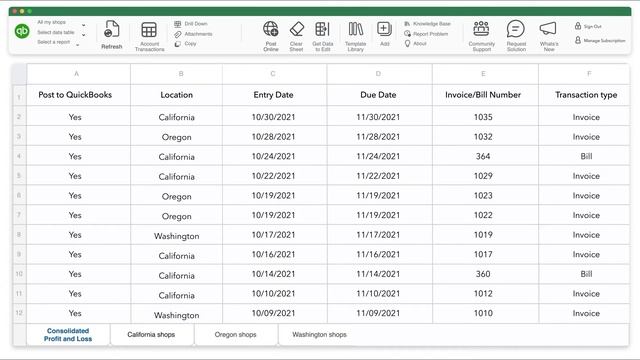This screenshot has width=640, height=360.
Task: Click due date 11/16/2021 cell
Action: click(x=379, y=254)
